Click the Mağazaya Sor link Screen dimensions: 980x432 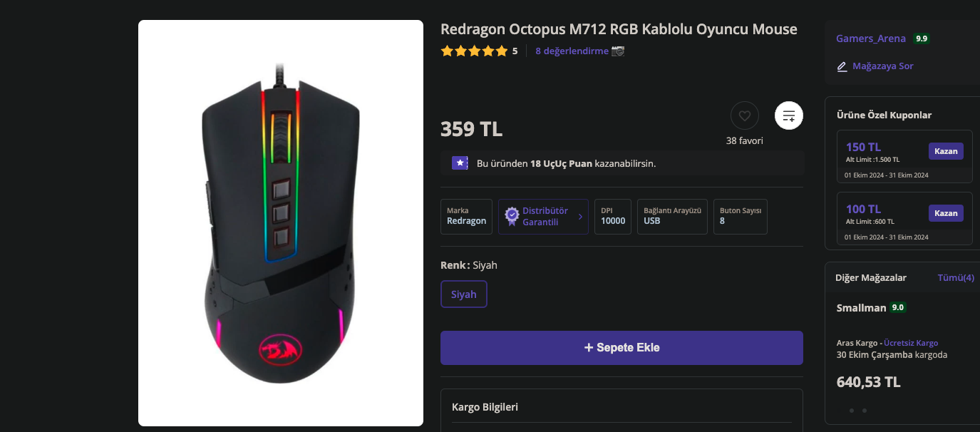point(883,66)
